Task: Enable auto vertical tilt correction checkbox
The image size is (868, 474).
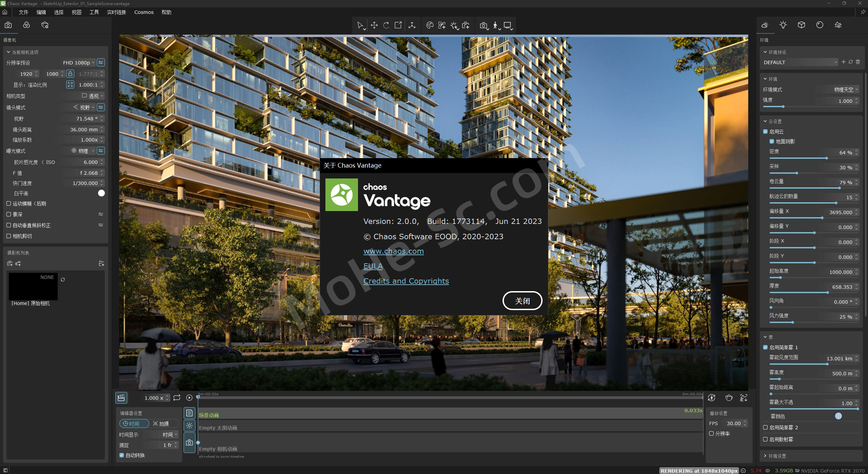Action: (9, 225)
